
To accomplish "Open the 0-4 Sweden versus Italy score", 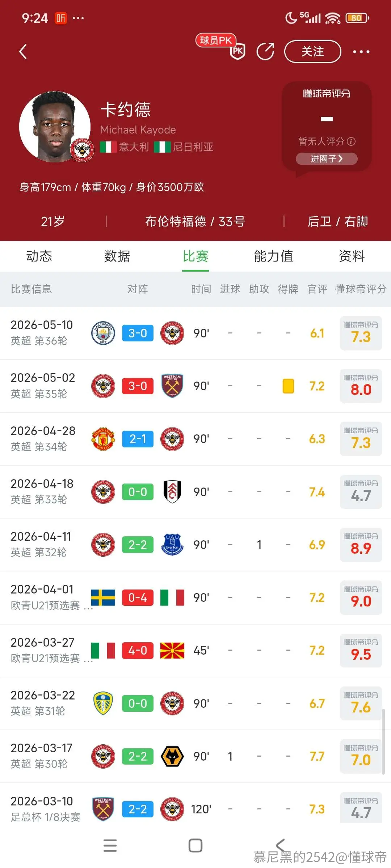I will 138,597.
